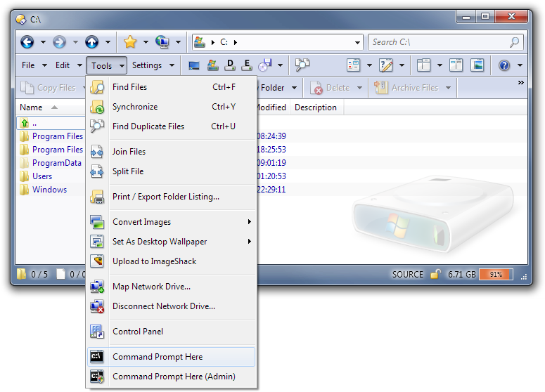Select Find Duplicate Files menu entry

148,126
